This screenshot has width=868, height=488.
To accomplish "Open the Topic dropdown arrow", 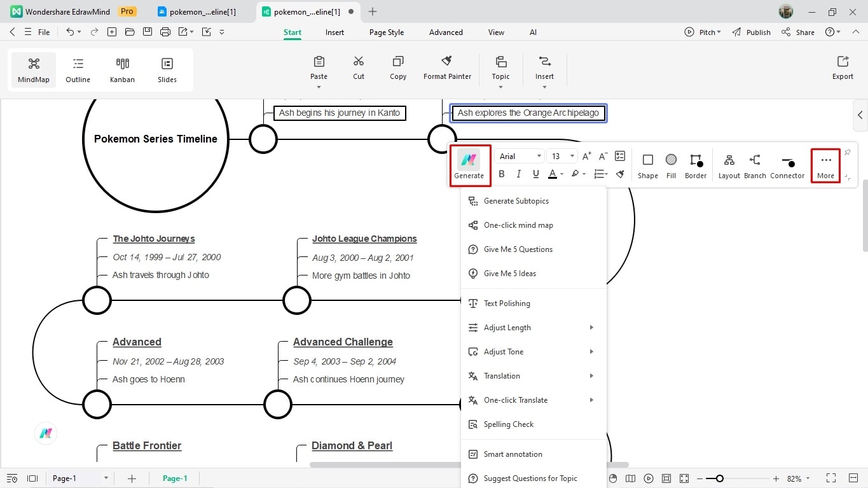I will point(500,87).
